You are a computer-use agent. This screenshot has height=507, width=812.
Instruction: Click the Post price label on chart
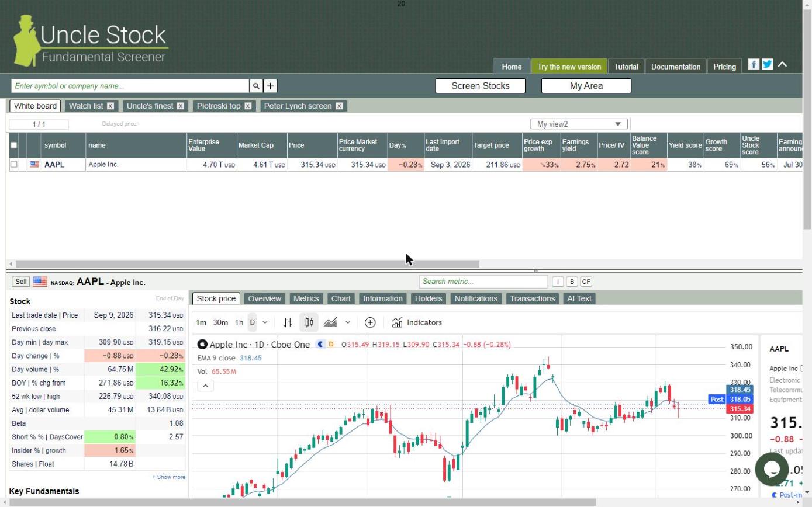[717, 400]
